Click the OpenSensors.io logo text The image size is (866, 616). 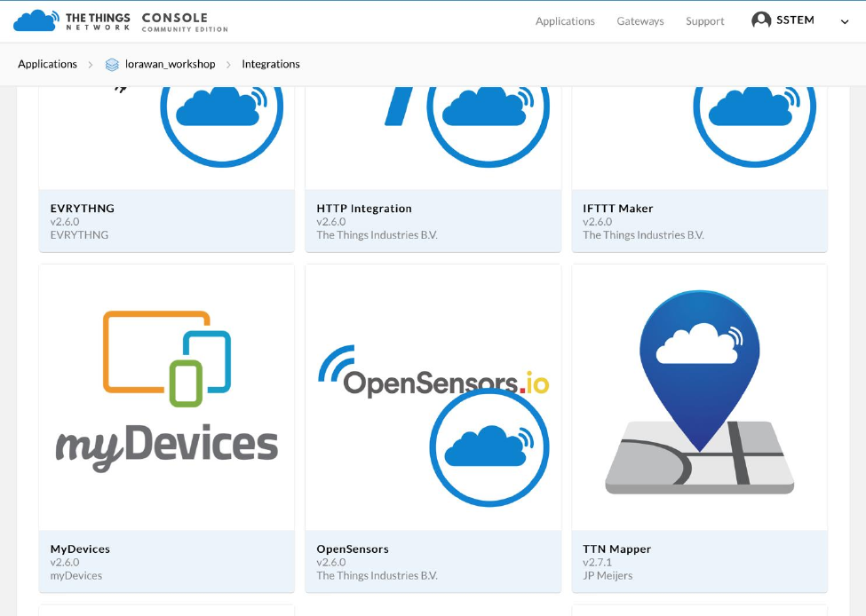pyautogui.click(x=433, y=373)
